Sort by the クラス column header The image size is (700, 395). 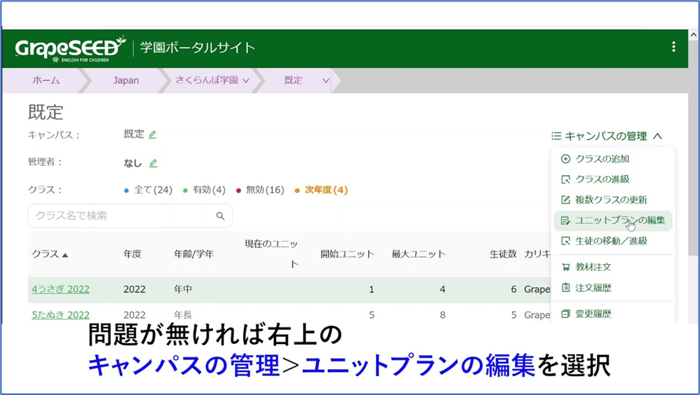(x=50, y=254)
